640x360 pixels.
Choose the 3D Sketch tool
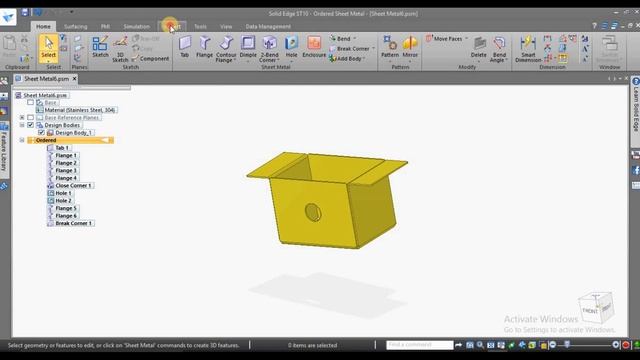[120, 49]
